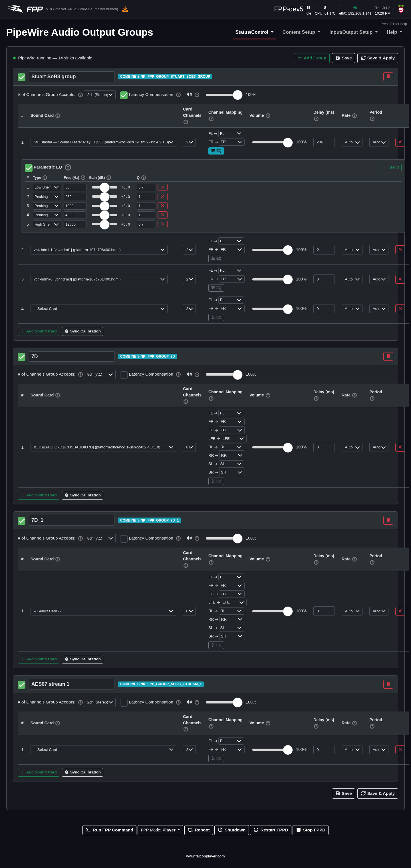Screen dimensions: 411x868
Task: Open the 2ch (Stereo) dropdown in Stuart SoB3 group
Action: point(100,95)
